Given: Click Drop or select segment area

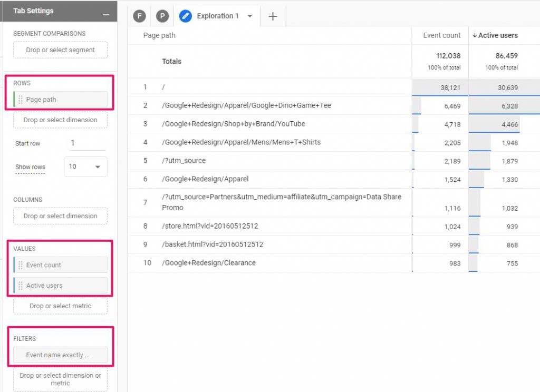Looking at the screenshot, I should [60, 50].
